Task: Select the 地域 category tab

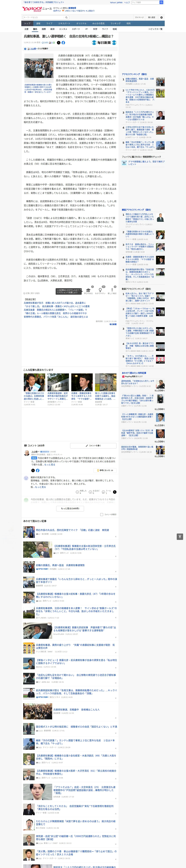Action: [115, 29]
